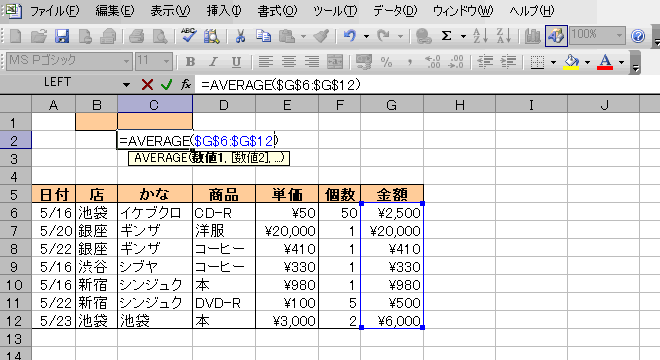
Task: Toggle Italic formatting
Action: 213,62
